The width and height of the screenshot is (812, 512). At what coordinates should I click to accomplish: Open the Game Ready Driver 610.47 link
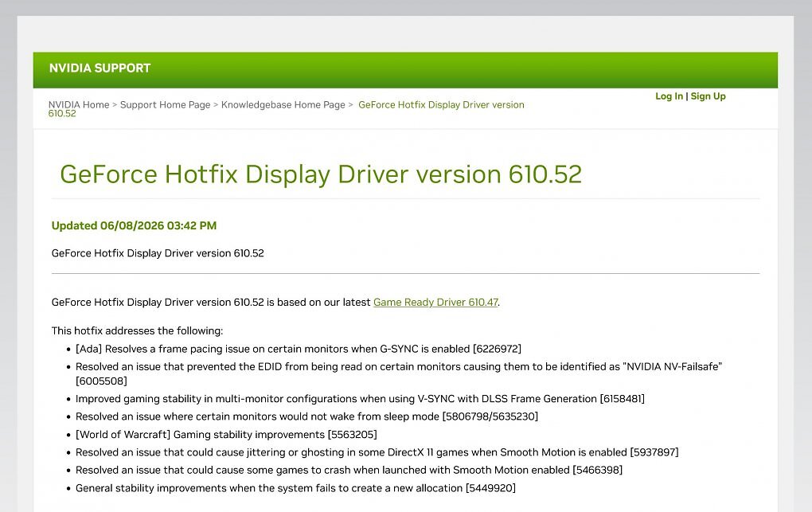pos(435,302)
